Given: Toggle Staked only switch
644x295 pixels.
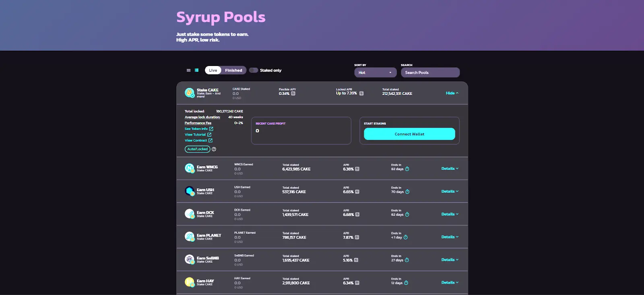Looking at the screenshot, I should 253,70.
